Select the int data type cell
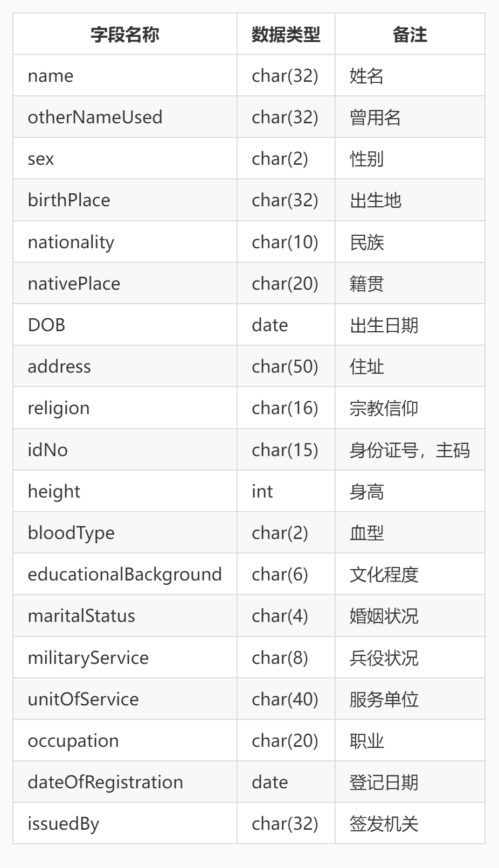The height and width of the screenshot is (868, 499). [262, 492]
